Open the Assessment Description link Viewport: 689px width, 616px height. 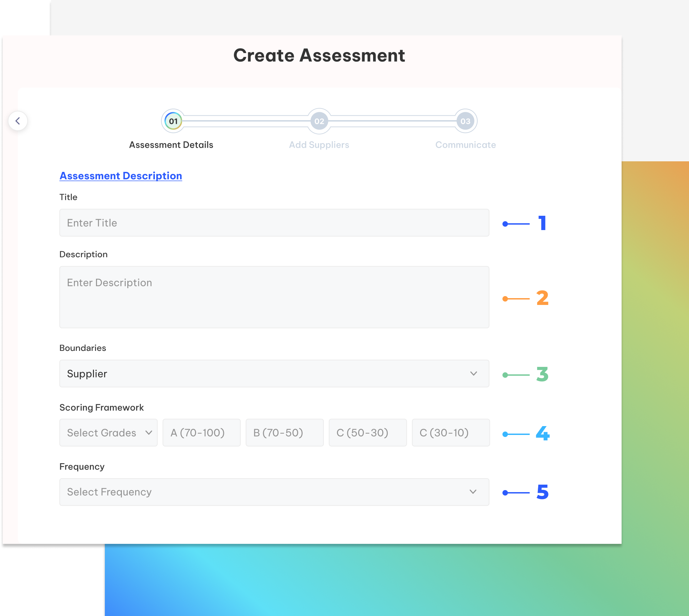tap(121, 176)
